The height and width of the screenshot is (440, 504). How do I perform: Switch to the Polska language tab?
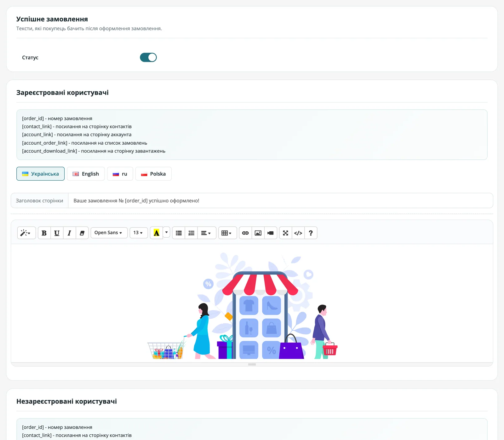click(153, 174)
